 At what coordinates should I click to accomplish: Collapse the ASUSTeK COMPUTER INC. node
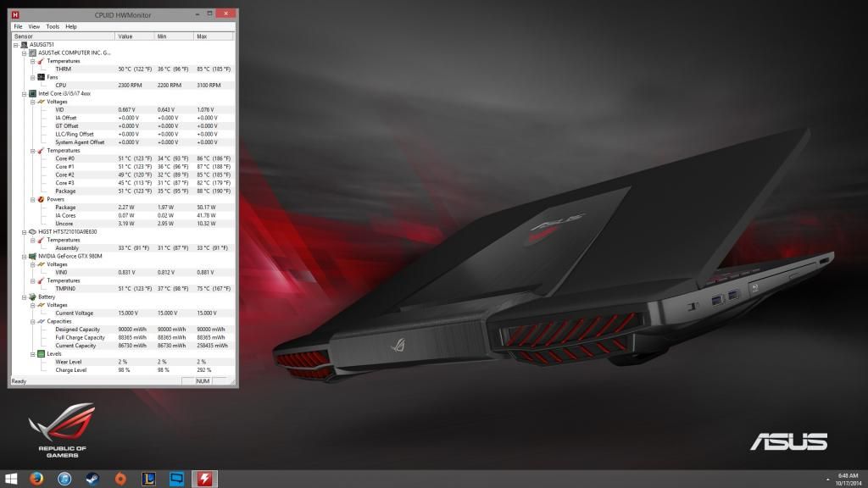coord(25,53)
